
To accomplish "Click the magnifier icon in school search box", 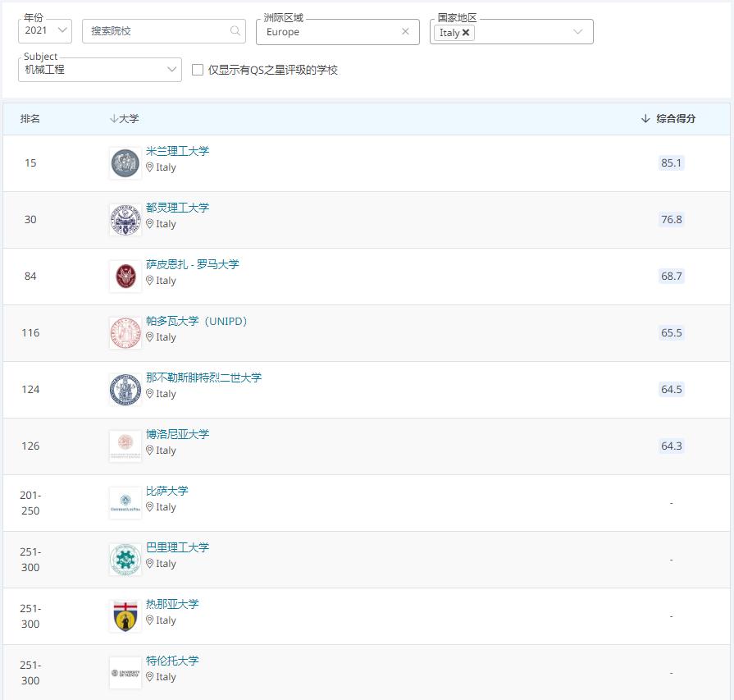I will tap(235, 31).
